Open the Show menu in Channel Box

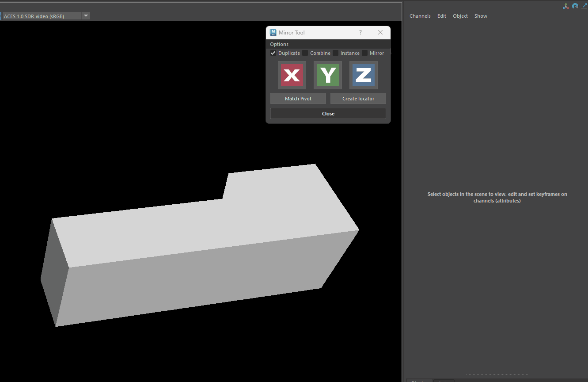point(481,16)
